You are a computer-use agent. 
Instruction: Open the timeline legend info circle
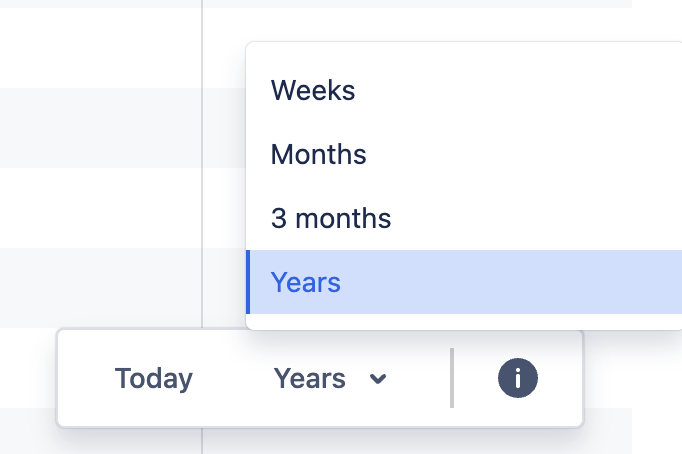[x=518, y=379]
